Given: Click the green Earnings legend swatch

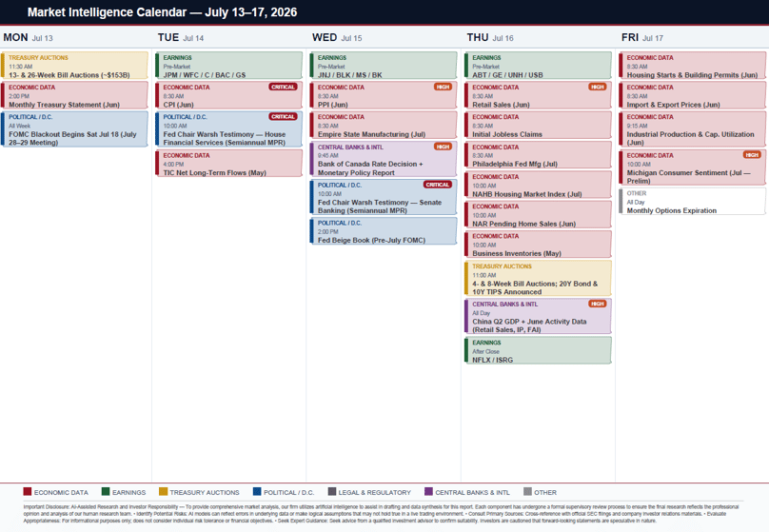Looking at the screenshot, I should point(106,491).
